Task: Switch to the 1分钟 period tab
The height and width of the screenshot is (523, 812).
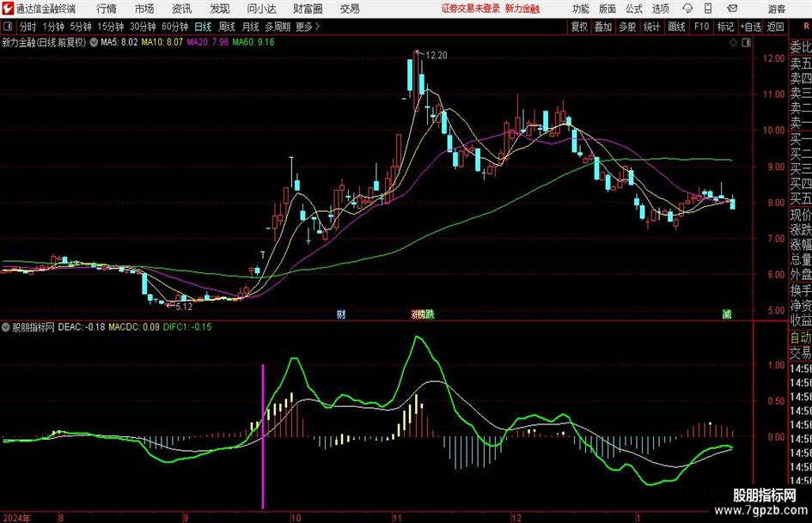Action: 53,27
